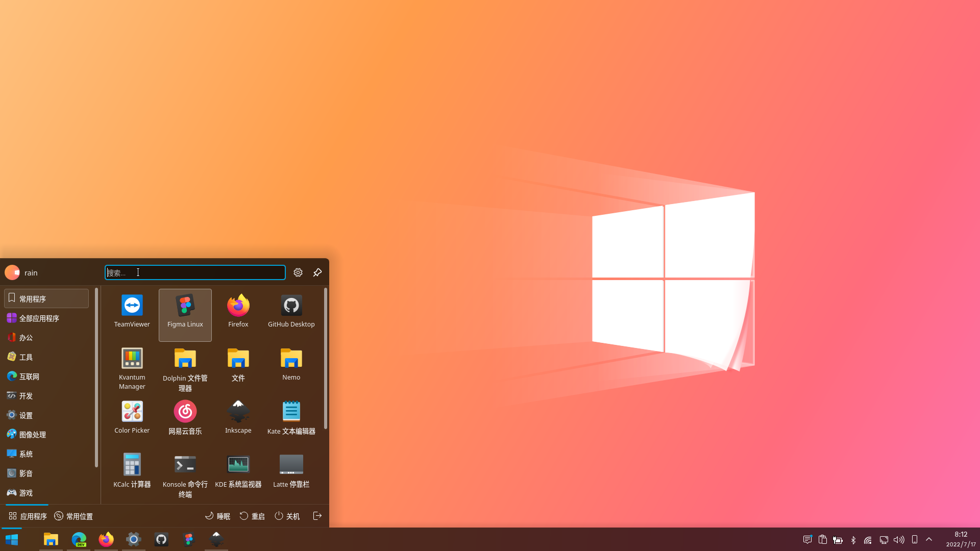Open the 影音 category
Viewport: 980px width, 551px height.
46,473
